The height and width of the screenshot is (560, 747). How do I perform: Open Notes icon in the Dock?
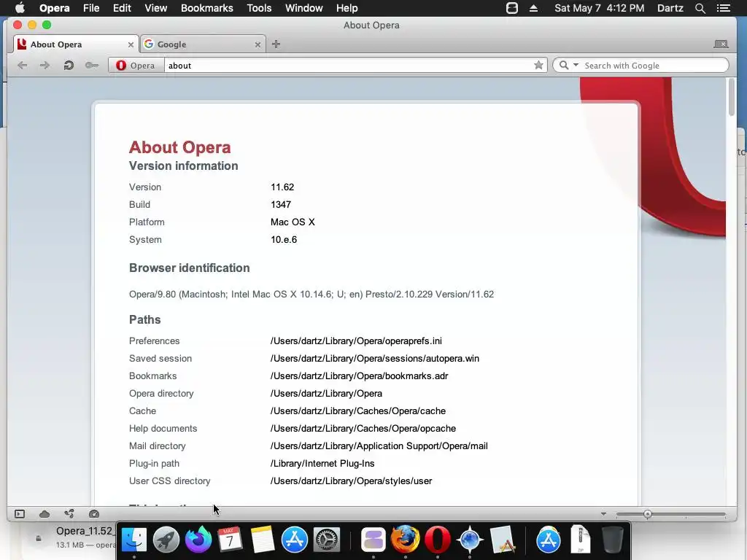[x=262, y=540]
